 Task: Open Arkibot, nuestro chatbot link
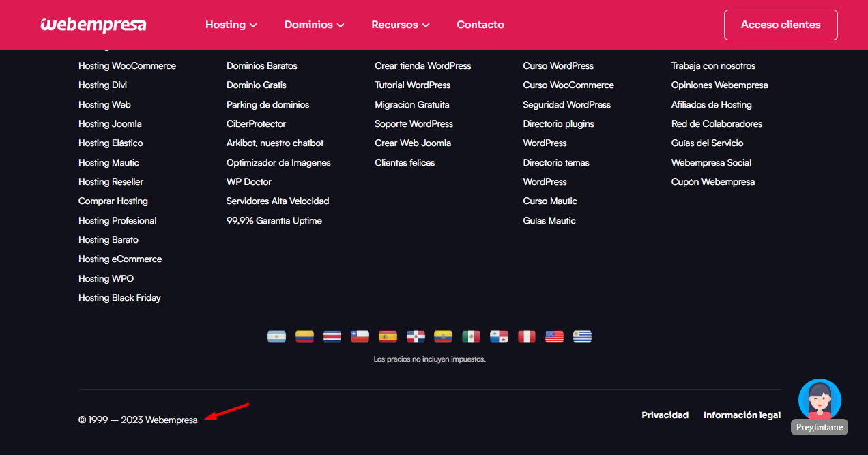pos(275,143)
